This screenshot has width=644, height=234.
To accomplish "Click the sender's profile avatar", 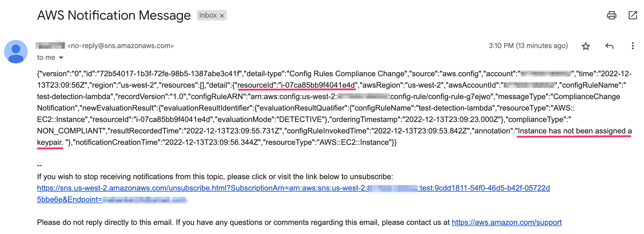I will click(x=16, y=52).
